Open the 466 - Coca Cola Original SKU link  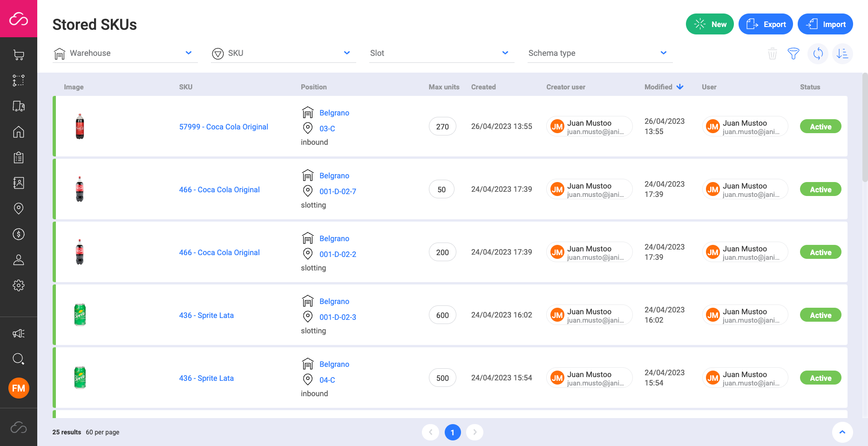pyautogui.click(x=219, y=189)
